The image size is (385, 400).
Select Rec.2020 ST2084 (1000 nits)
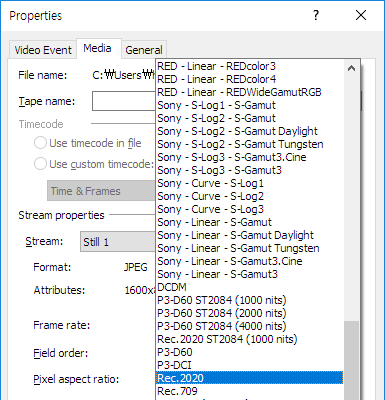249,339
